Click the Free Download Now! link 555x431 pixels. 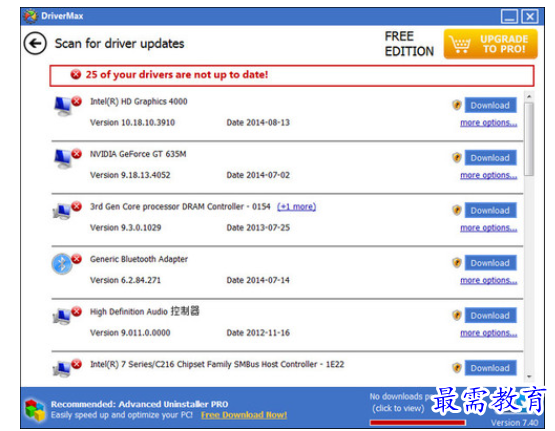click(x=244, y=415)
